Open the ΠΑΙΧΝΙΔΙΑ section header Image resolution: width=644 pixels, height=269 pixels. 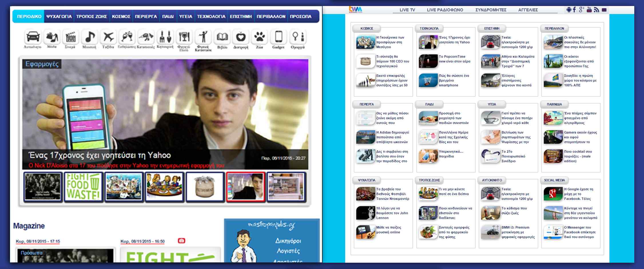(x=554, y=104)
